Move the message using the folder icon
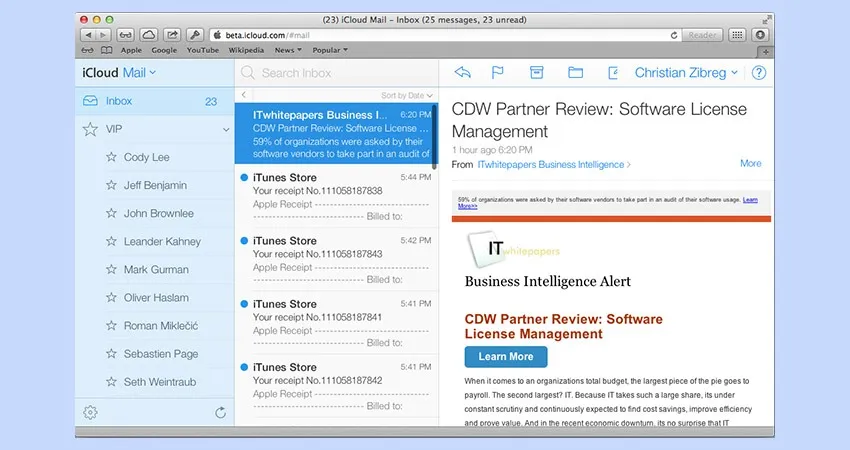This screenshot has width=850, height=450. [x=575, y=72]
